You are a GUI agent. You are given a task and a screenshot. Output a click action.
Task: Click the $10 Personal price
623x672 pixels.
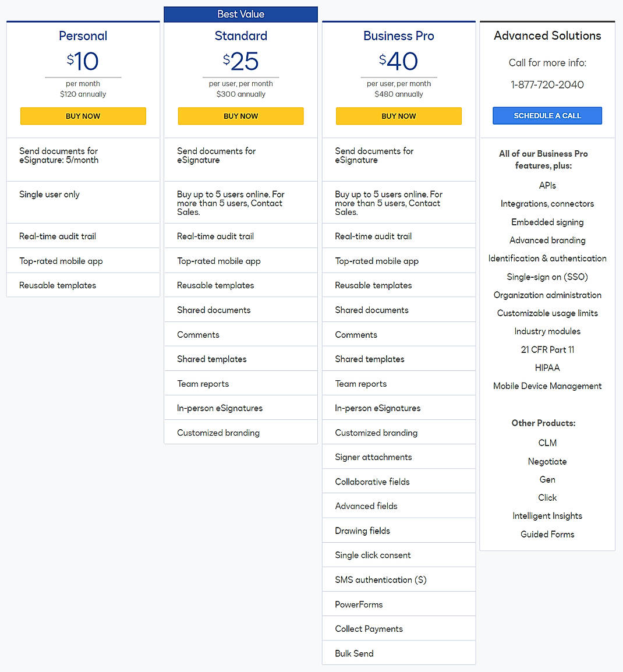[x=83, y=61]
